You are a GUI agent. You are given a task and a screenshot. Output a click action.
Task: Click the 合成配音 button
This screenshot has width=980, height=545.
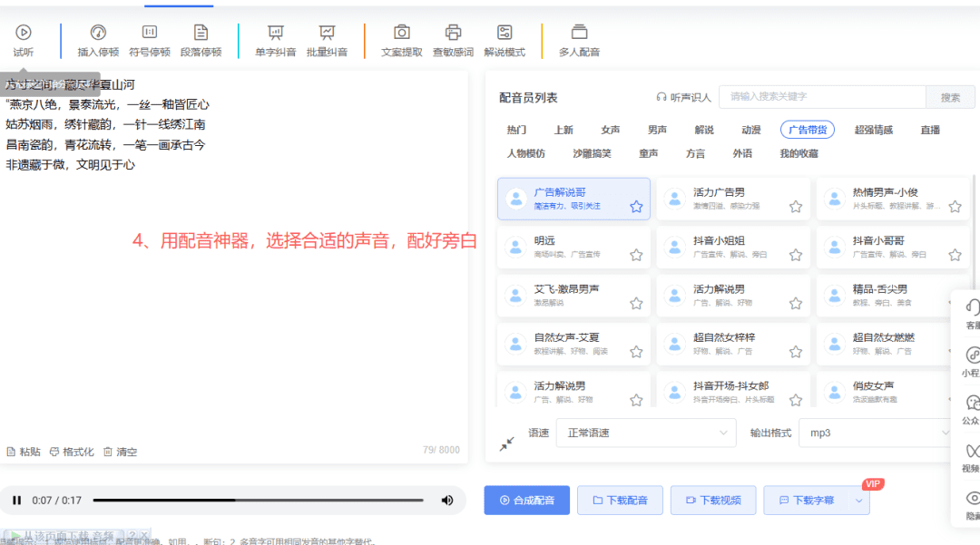pyautogui.click(x=526, y=501)
